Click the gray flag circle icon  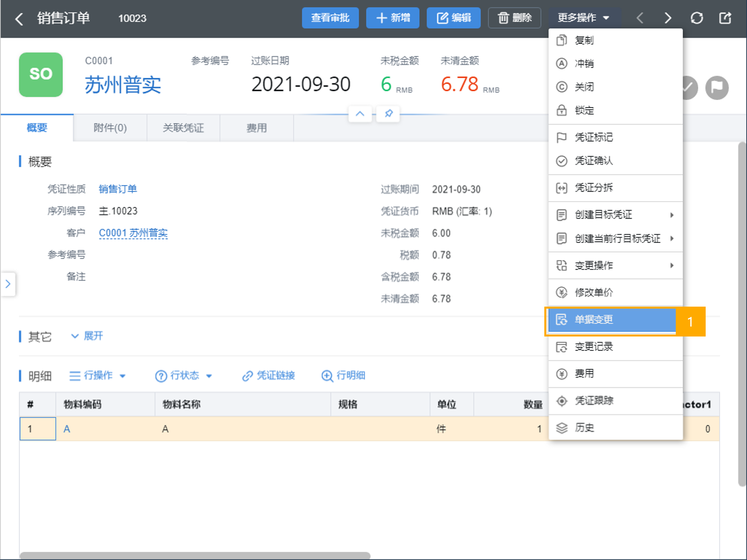tap(717, 88)
